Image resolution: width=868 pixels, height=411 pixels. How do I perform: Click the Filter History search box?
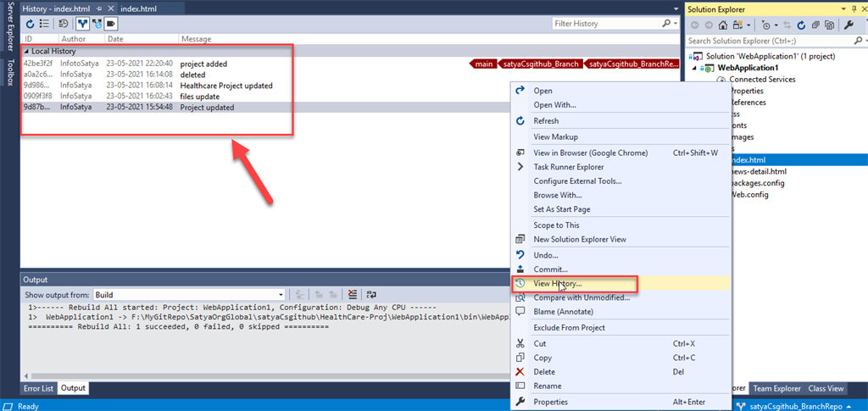tap(607, 24)
